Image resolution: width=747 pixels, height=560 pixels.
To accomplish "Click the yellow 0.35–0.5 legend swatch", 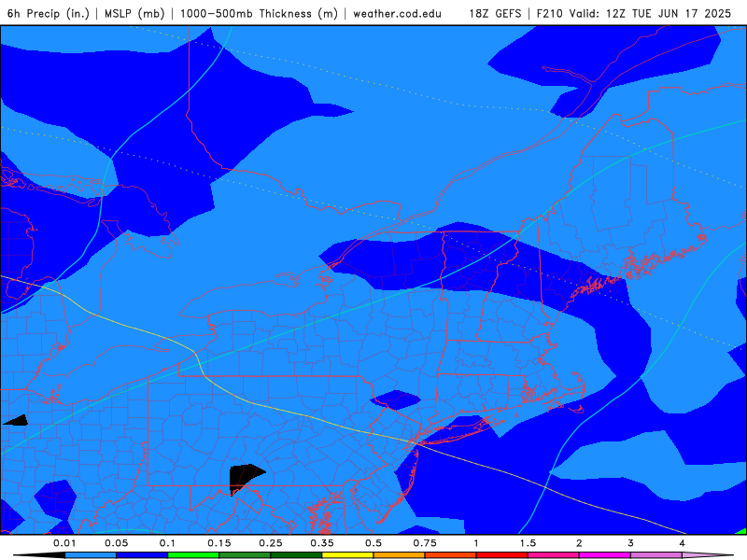I will point(347,555).
